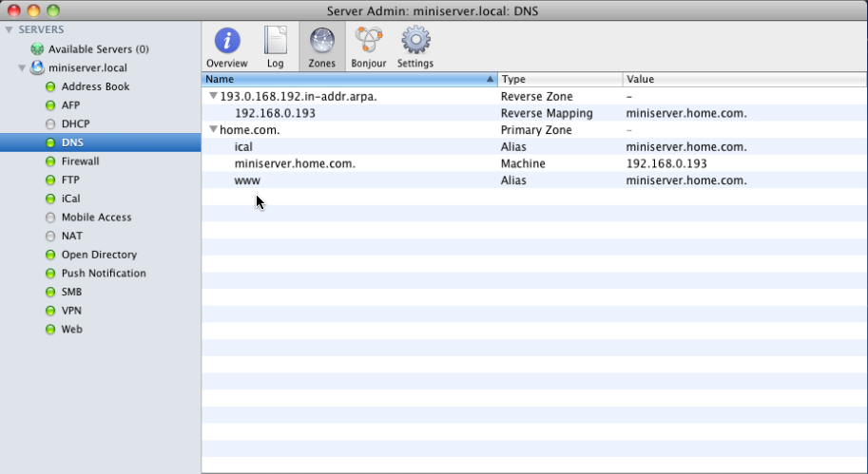
Task: Click the FTP status light
Action: pos(50,180)
